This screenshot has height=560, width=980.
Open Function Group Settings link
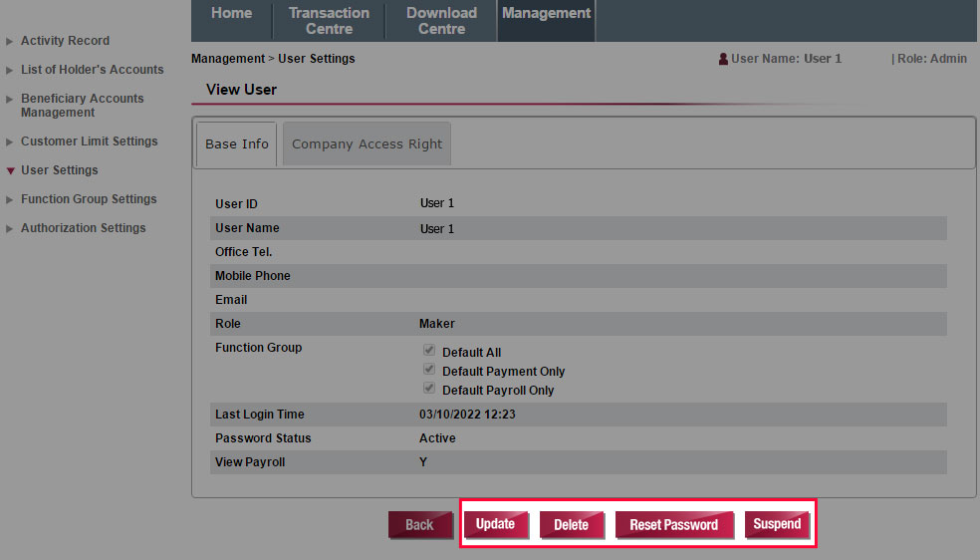89,198
